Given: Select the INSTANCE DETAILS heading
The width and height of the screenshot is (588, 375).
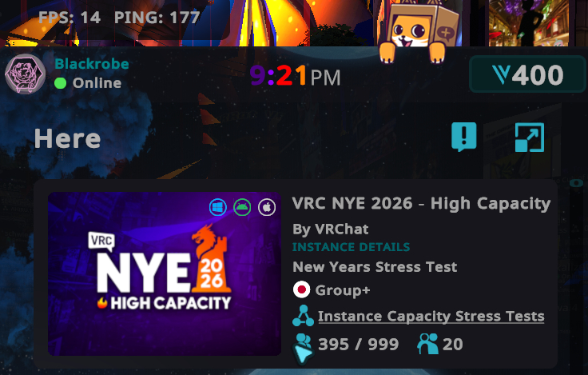Looking at the screenshot, I should [x=351, y=247].
